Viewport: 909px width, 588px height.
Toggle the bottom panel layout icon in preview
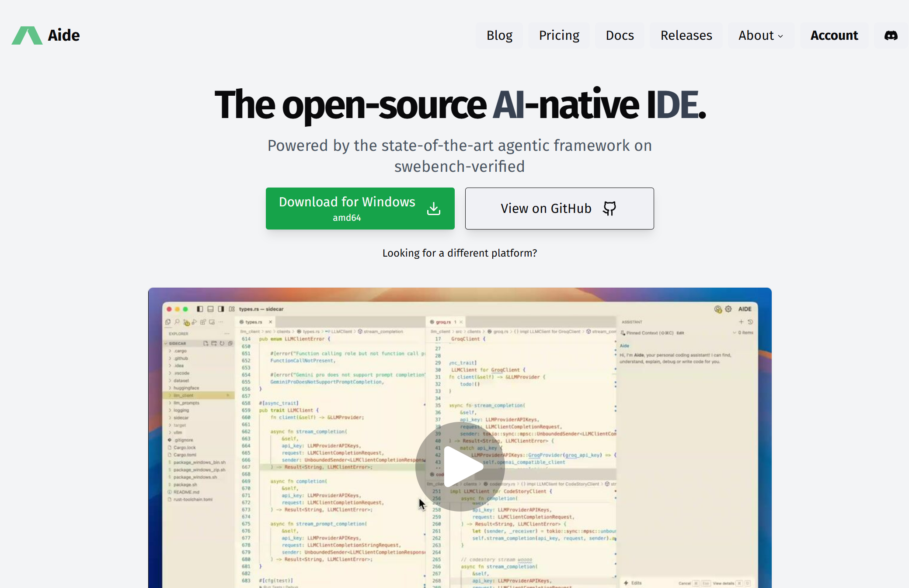pyautogui.click(x=210, y=309)
